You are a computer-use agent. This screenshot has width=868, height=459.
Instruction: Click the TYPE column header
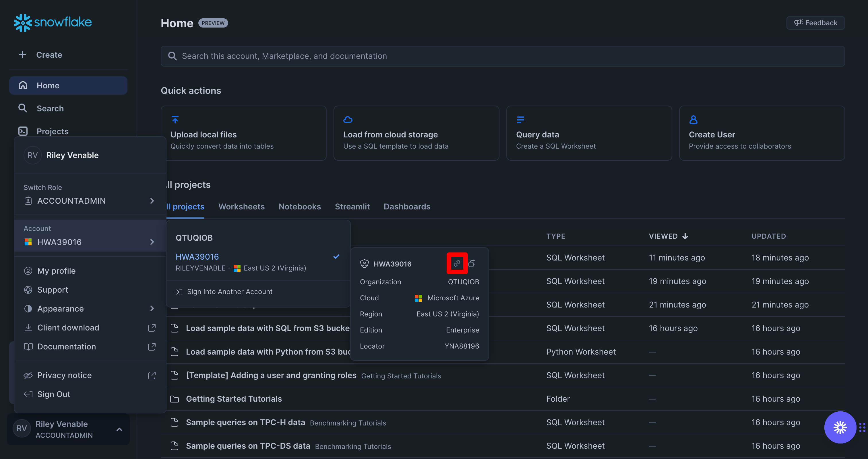click(x=556, y=236)
